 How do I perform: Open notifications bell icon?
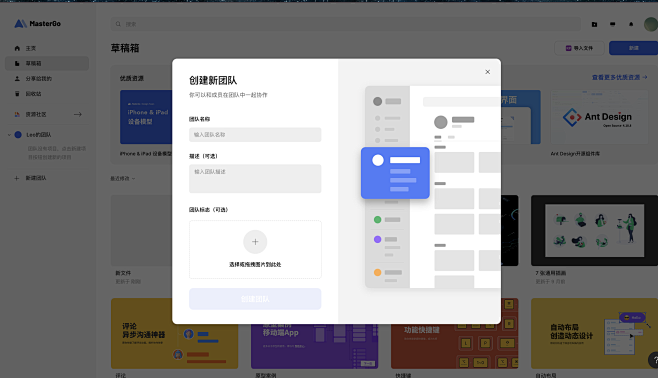coord(631,24)
